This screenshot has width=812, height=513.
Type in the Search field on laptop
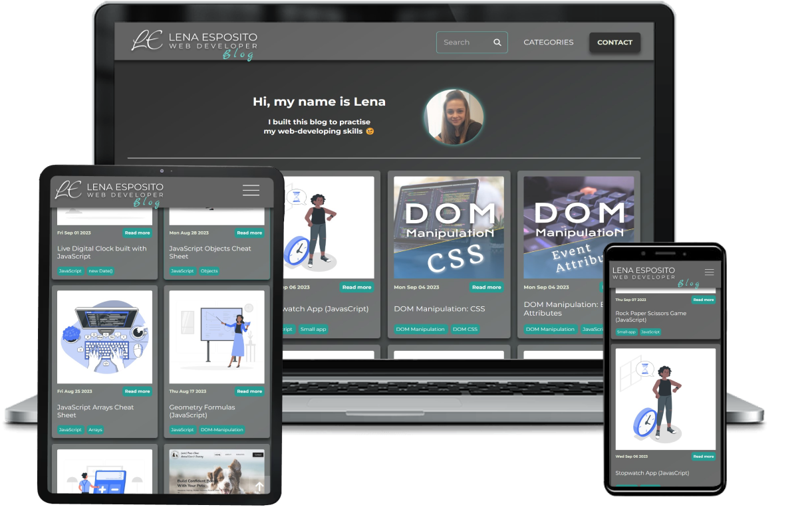pos(462,43)
